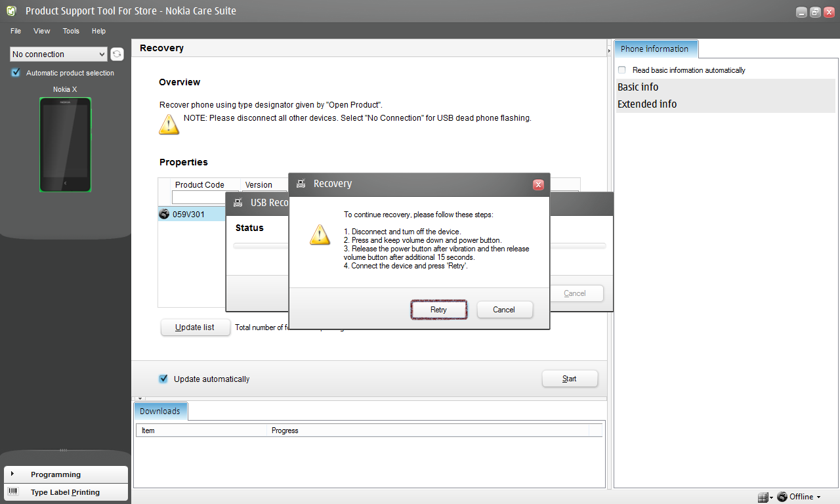The width and height of the screenshot is (840, 504).
Task: Uncheck the Update automatically checkbox
Action: 163,379
